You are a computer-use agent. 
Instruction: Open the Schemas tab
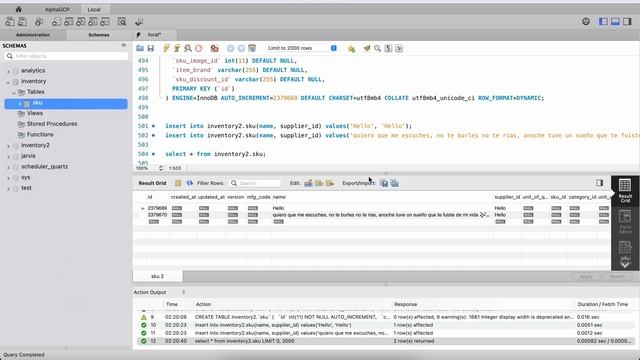click(x=99, y=35)
